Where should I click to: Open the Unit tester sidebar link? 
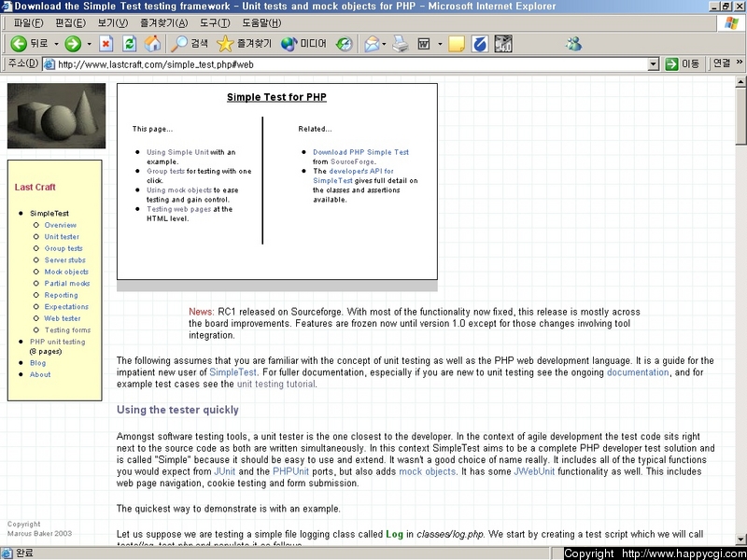click(x=62, y=237)
